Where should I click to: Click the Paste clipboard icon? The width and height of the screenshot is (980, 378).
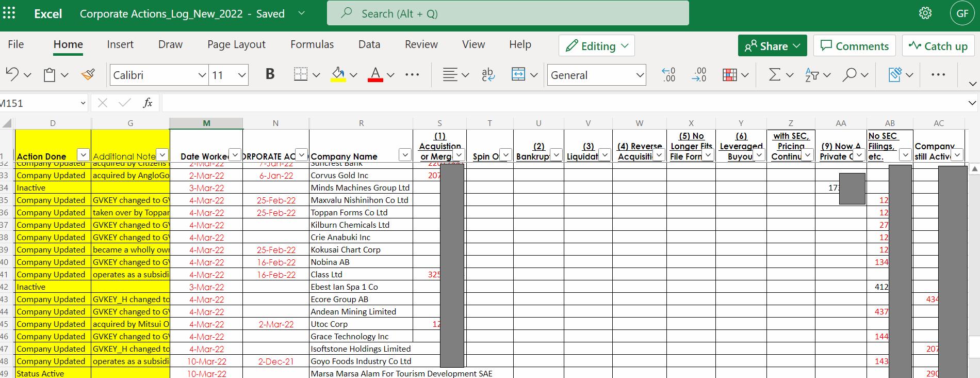[x=50, y=75]
